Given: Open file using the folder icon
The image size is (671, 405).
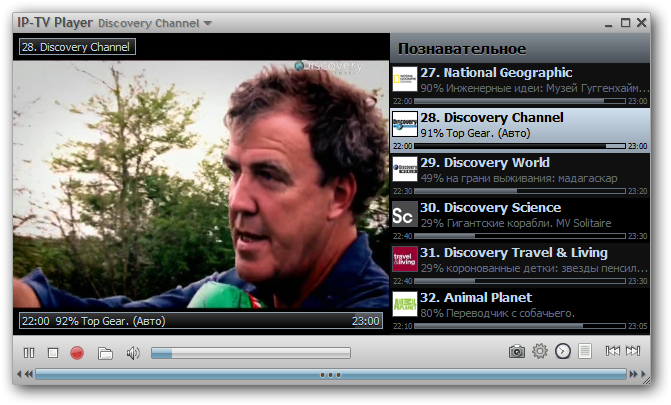Looking at the screenshot, I should 105,352.
